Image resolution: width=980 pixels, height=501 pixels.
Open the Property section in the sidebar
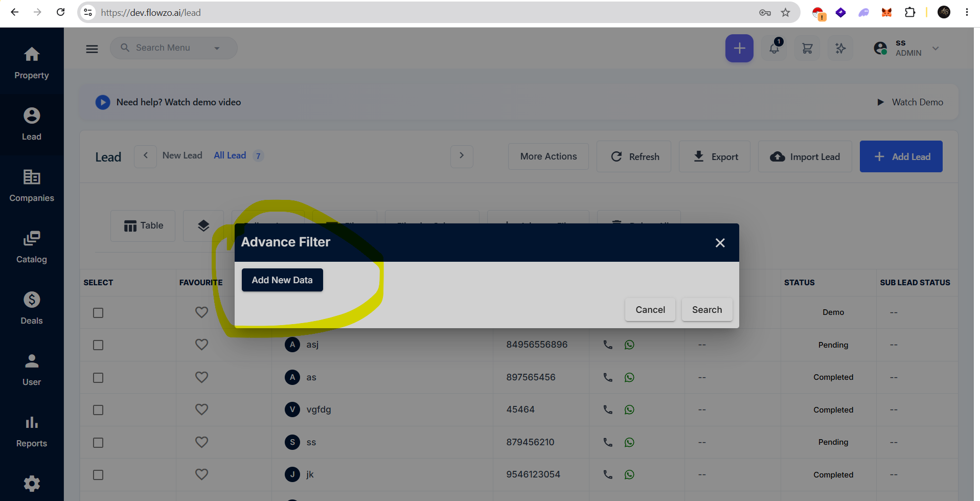32,63
